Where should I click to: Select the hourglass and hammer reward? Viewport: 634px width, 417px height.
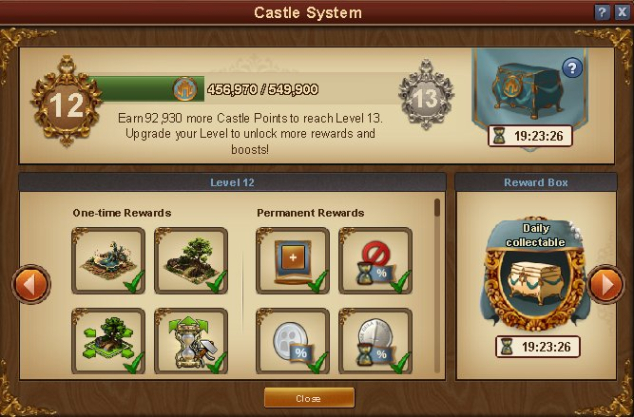coord(191,341)
